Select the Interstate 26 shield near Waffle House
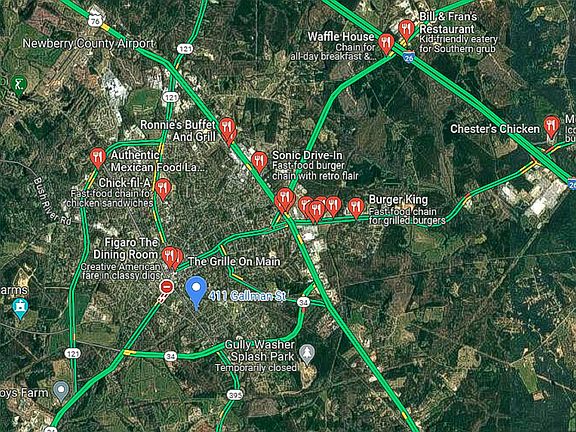576x432 pixels. click(x=408, y=56)
